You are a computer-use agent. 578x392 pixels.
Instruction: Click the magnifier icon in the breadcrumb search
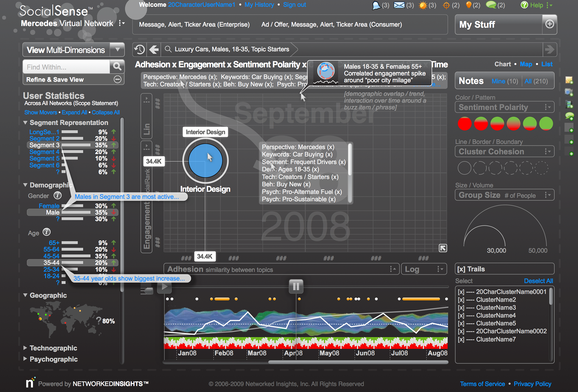pyautogui.click(x=168, y=49)
